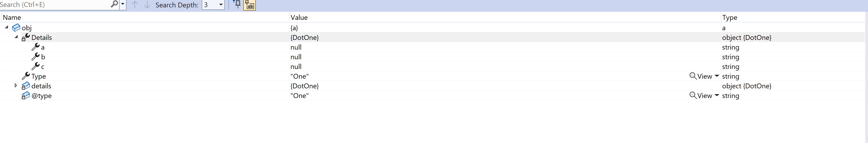Open the search options dropdown arrow
Image resolution: width=868 pixels, height=143 pixels.
(123, 4)
